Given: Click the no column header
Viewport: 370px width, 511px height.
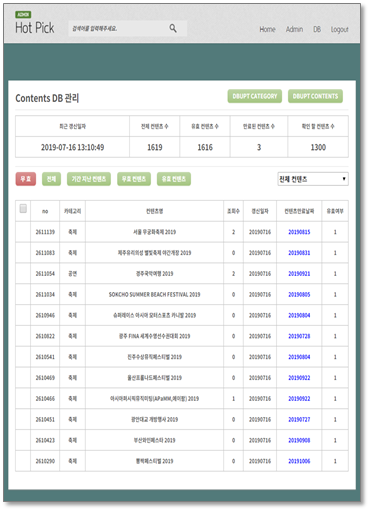Looking at the screenshot, I should tap(45, 211).
